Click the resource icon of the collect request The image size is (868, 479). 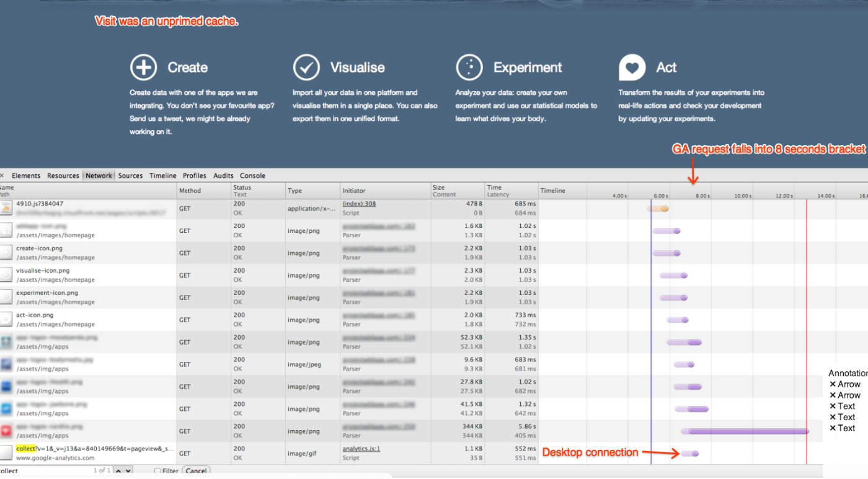click(6, 453)
